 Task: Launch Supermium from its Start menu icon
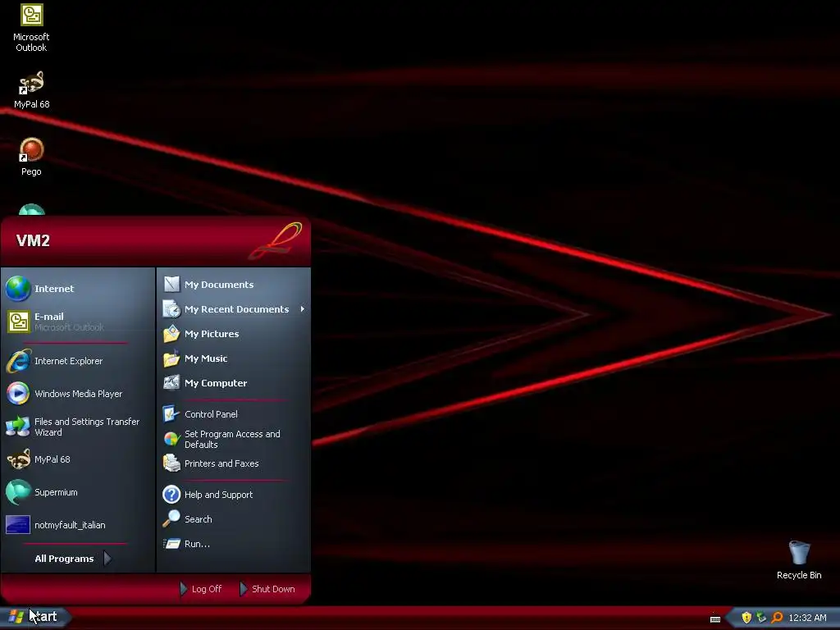pyautogui.click(x=18, y=492)
